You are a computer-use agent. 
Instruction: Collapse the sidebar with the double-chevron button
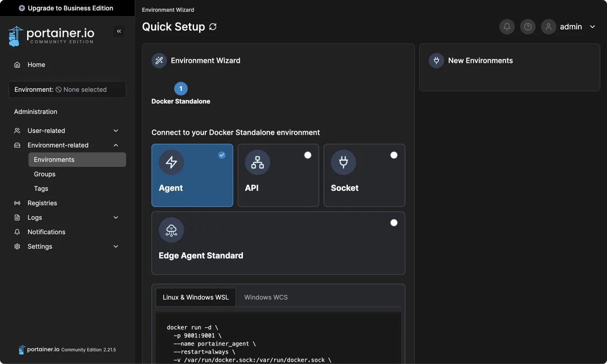pos(119,31)
